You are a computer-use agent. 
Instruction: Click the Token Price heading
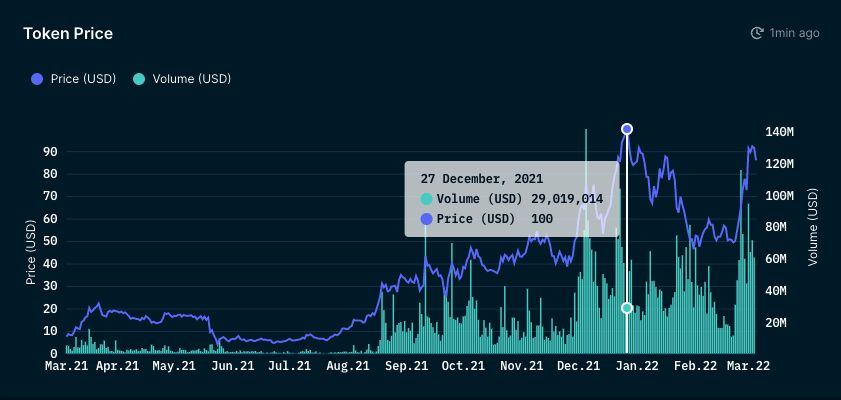68,33
